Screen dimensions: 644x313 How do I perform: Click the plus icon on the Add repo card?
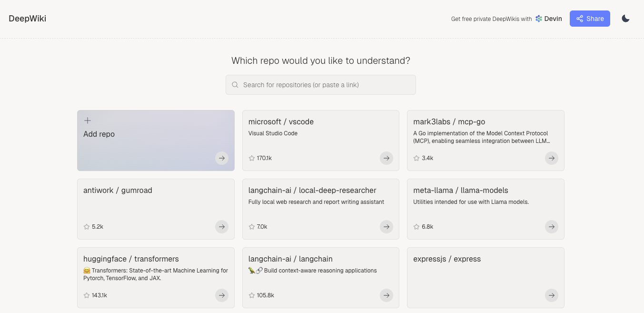[87, 121]
